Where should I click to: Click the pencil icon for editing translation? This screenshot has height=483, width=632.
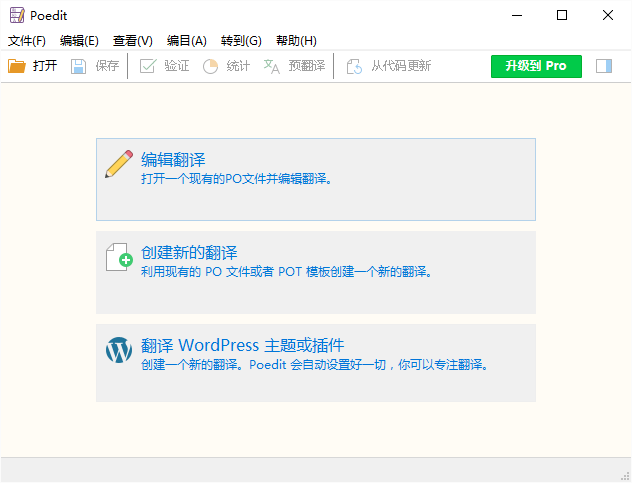click(119, 164)
